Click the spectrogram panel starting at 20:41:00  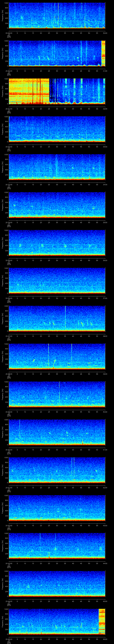(57, 470)
